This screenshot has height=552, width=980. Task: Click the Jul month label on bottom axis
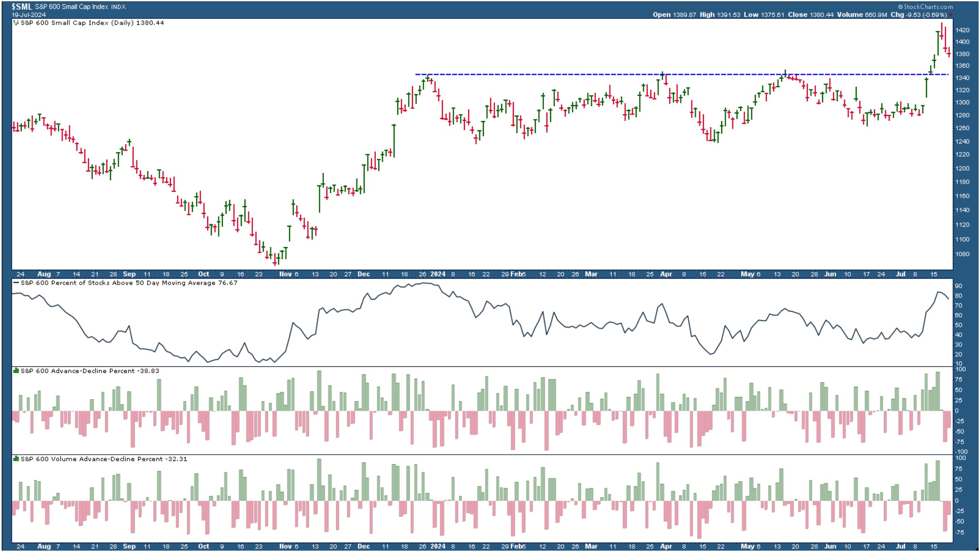click(900, 546)
